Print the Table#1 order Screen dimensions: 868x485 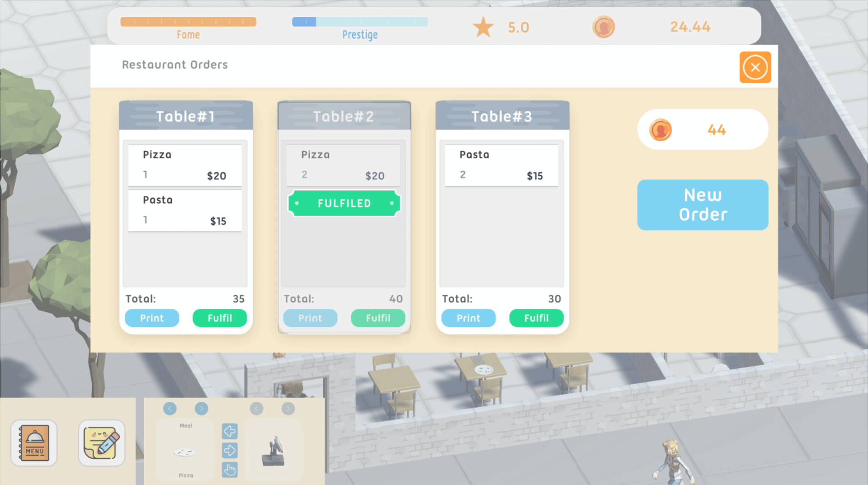pos(152,318)
